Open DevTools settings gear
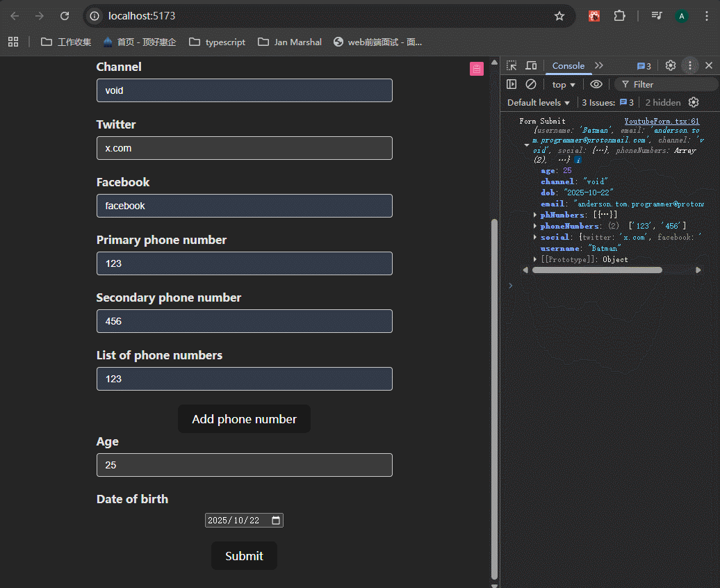Image resolution: width=720 pixels, height=588 pixels. tap(671, 65)
